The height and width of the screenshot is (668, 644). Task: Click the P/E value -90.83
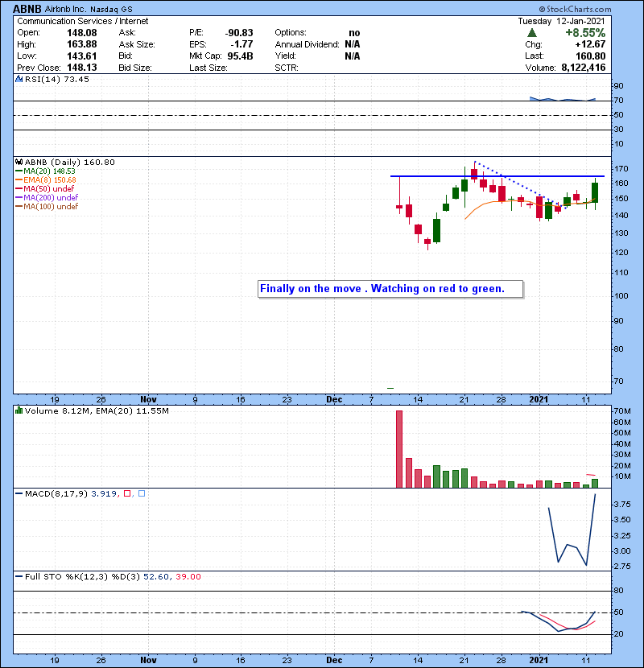click(239, 33)
